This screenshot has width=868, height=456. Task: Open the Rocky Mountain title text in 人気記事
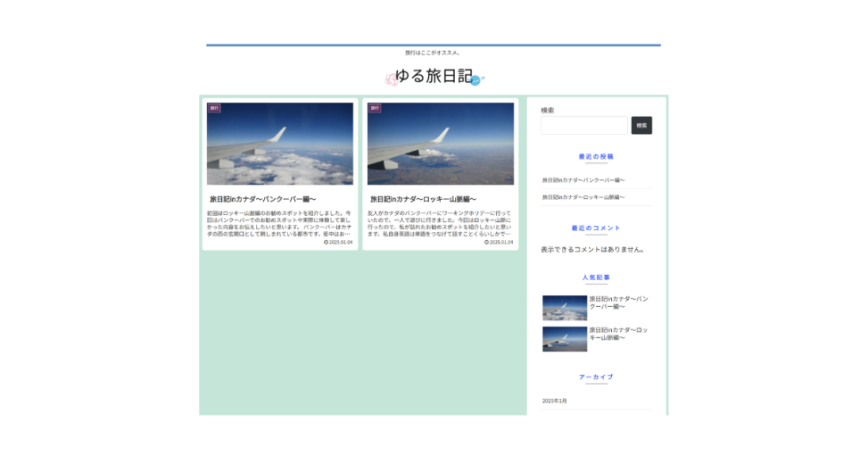618,334
